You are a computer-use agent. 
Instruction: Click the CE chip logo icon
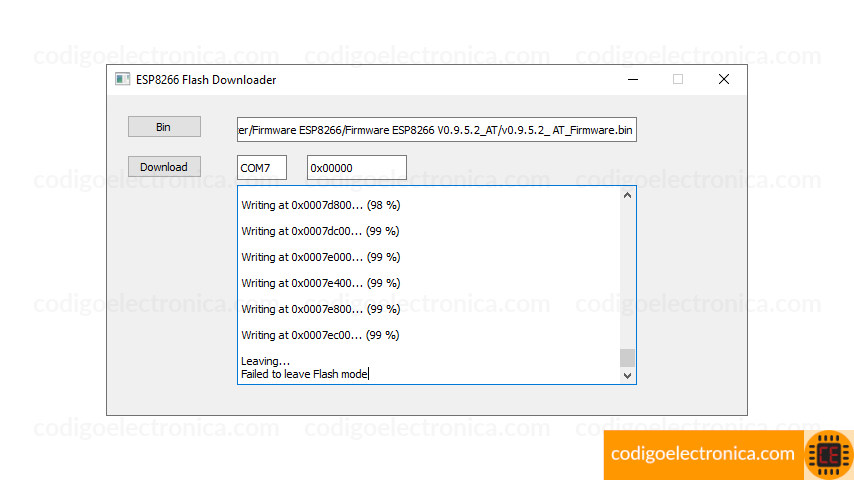[x=829, y=455]
